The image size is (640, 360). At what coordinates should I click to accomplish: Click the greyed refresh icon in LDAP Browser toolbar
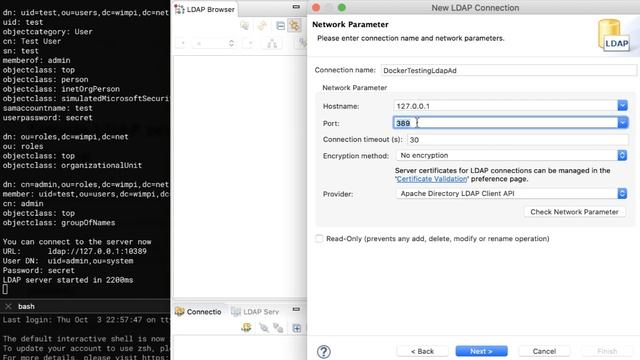click(262, 26)
